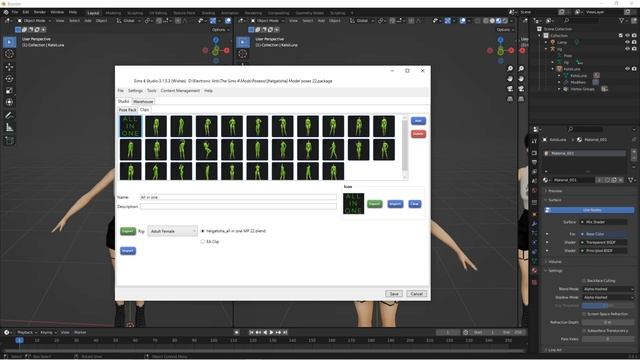Select the 'EA Clip' radio button

point(203,242)
